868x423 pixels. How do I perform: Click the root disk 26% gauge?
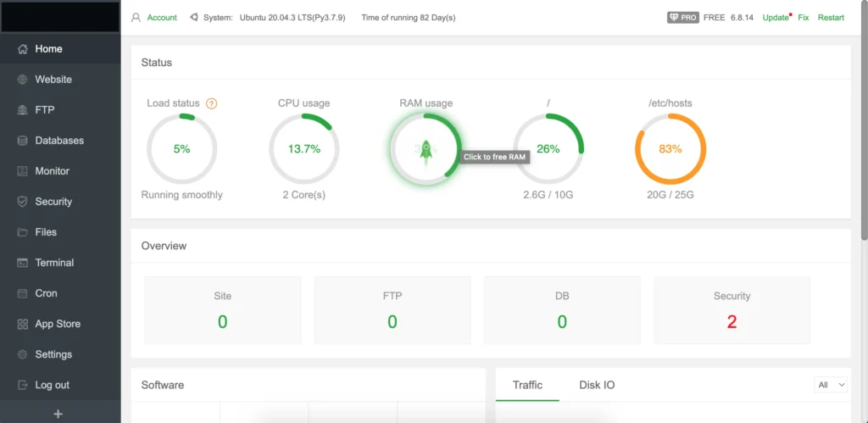[x=548, y=149]
